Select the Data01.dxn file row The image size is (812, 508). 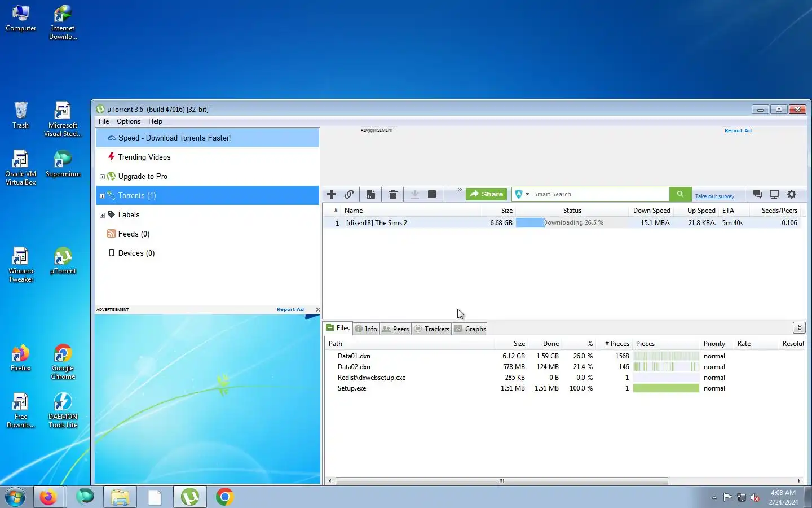tap(564, 356)
